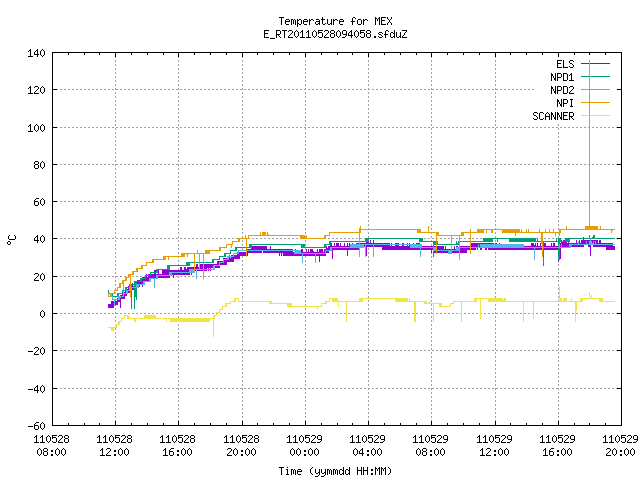
Task: Click the x-axis tick label 110529 20:00
Action: [x=620, y=446]
